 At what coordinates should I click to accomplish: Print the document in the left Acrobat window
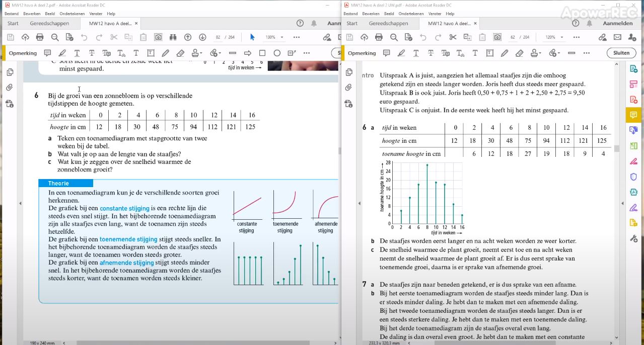coord(40,37)
